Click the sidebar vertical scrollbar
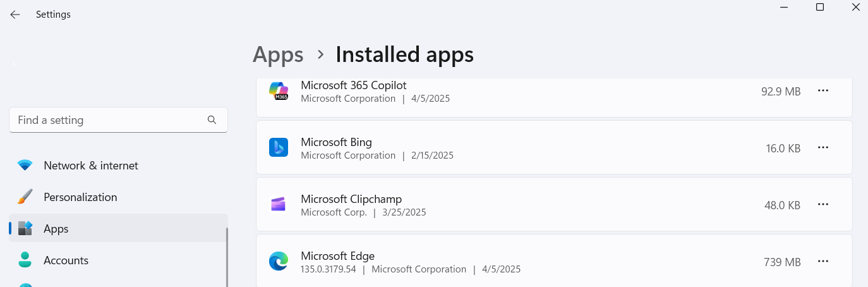The width and height of the screenshot is (868, 287). [x=227, y=257]
